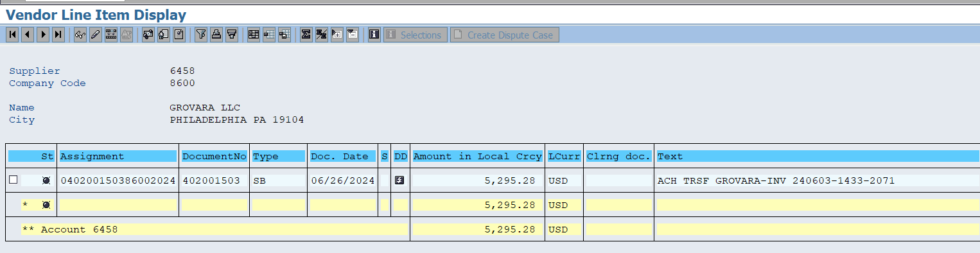Click the Doc. Date column header
This screenshot has width=980, height=253.
[343, 156]
